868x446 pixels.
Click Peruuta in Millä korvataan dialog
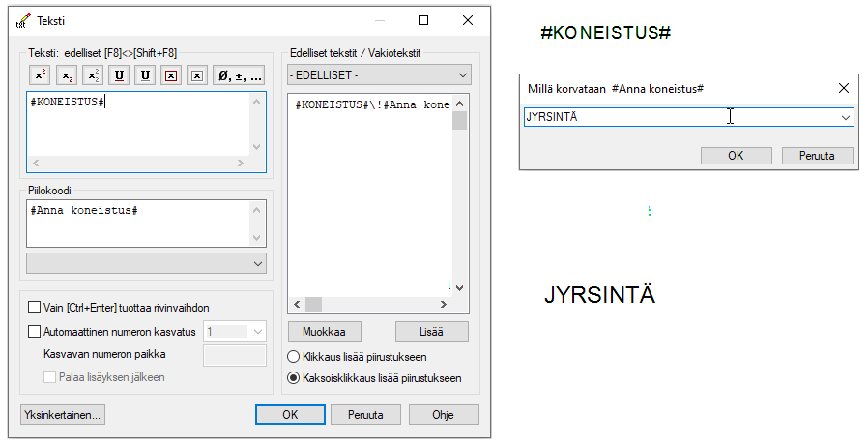[x=817, y=156]
